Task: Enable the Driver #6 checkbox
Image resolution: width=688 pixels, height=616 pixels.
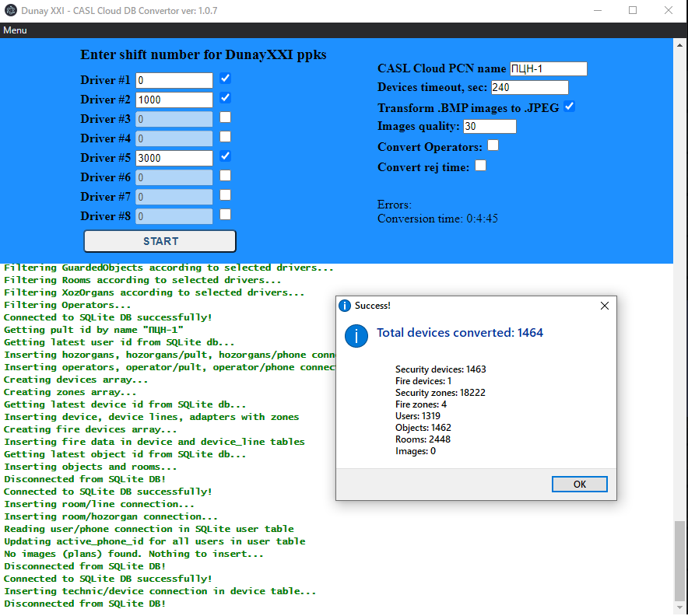Action: point(225,175)
